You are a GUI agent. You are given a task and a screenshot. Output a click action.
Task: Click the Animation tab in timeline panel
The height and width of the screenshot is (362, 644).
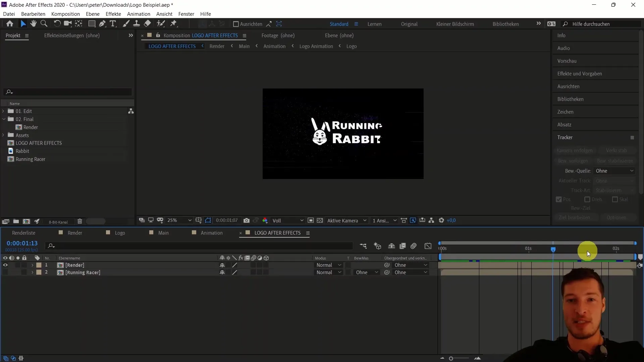click(212, 233)
